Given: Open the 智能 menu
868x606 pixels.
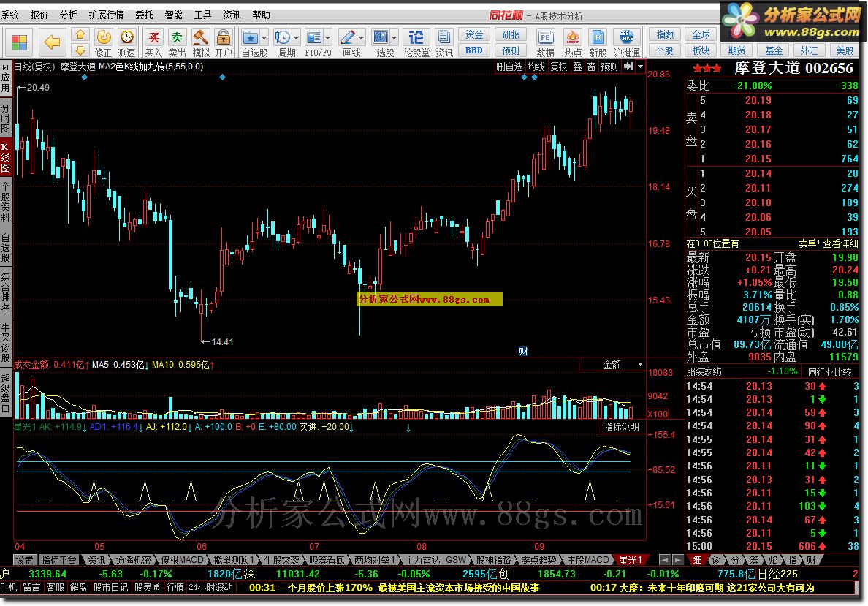Looking at the screenshot, I should [173, 15].
